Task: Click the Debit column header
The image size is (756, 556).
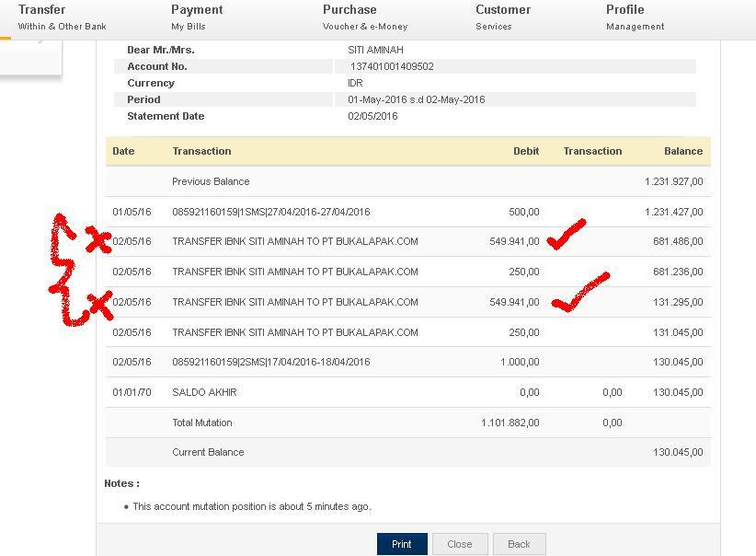Action: [526, 151]
